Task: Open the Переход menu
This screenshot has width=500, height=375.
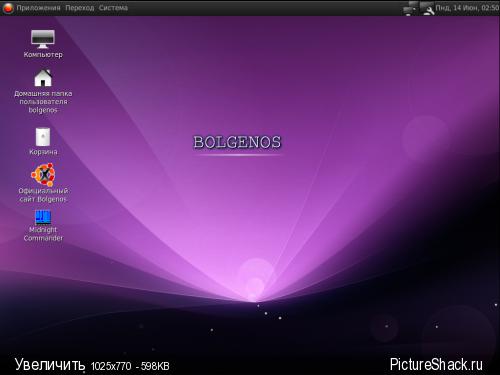Action: [80, 8]
